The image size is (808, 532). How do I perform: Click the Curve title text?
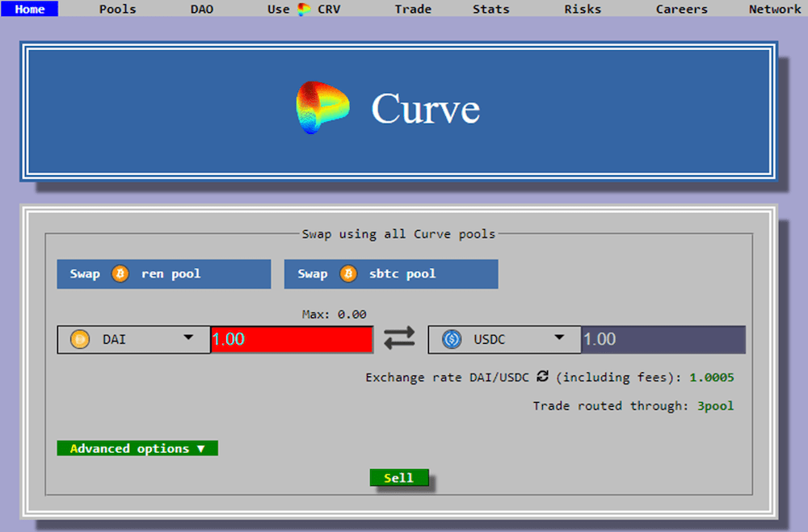(x=426, y=109)
